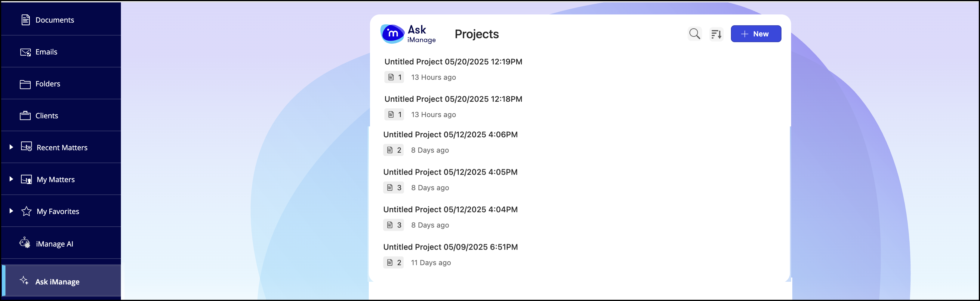
Task: Click the Documents sidebar icon
Action: pos(26,20)
